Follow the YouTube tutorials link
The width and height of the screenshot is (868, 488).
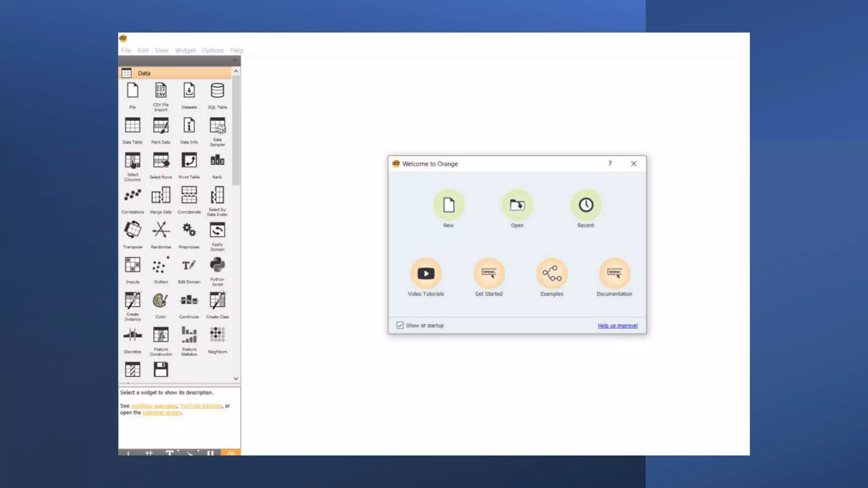[200, 406]
